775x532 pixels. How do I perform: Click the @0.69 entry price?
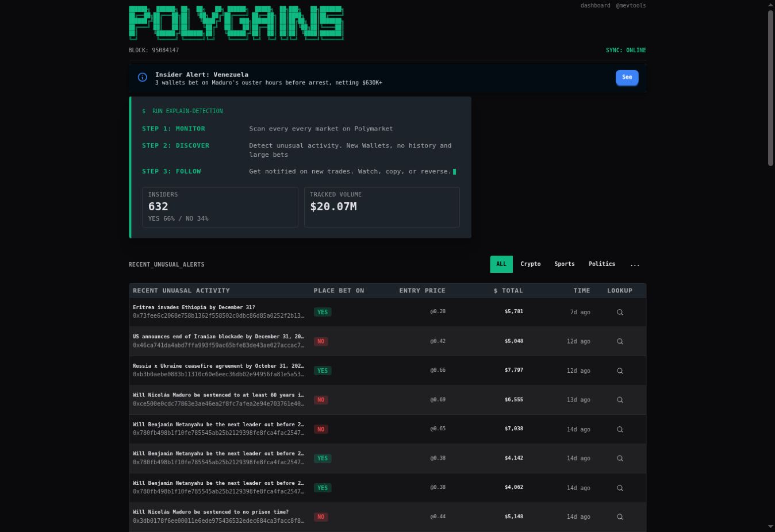coord(438,399)
